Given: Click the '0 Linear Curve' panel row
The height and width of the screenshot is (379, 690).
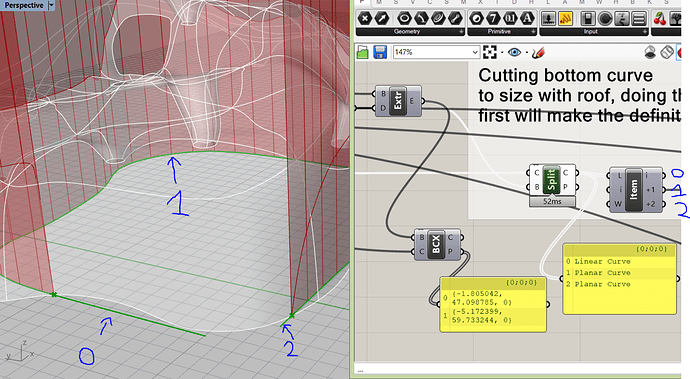Looking at the screenshot, I should click(620, 261).
